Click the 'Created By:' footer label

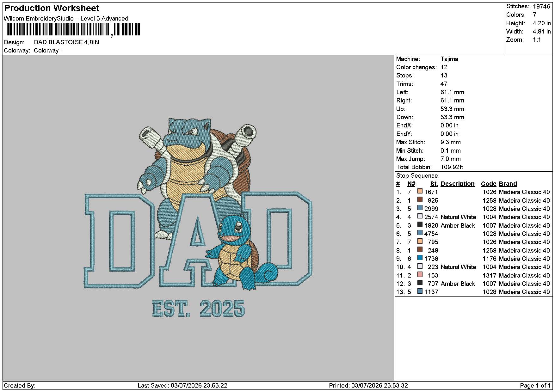point(20,386)
